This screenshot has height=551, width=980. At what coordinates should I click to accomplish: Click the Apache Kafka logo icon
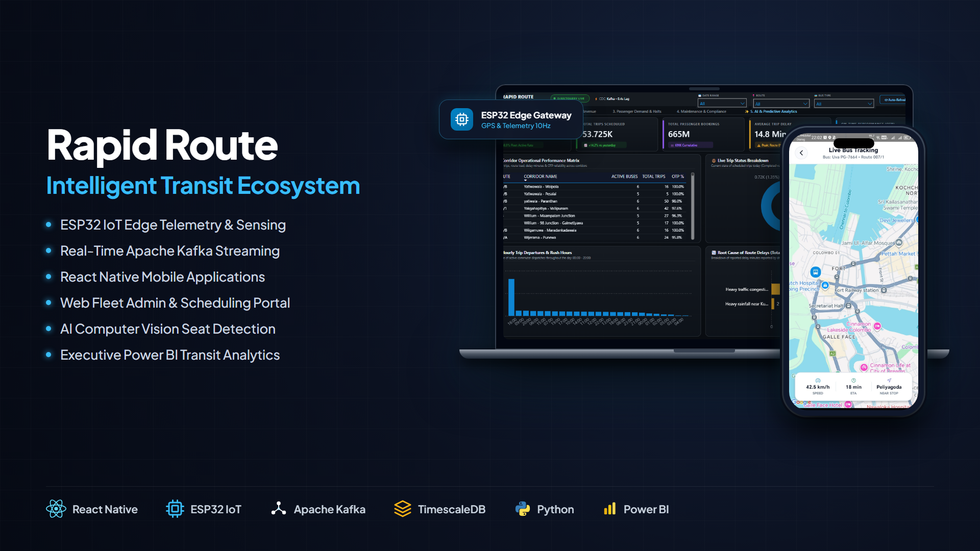pos(278,508)
